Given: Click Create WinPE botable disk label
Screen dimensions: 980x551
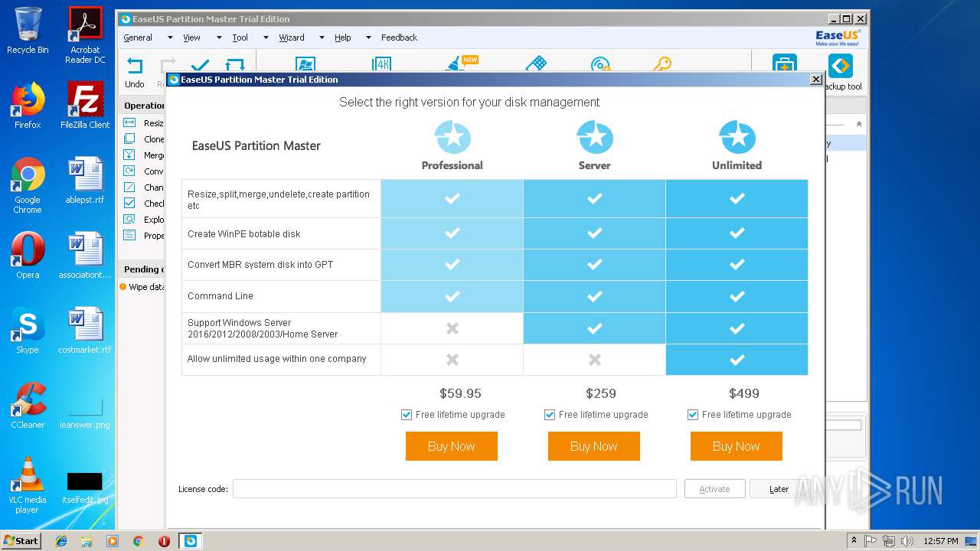Looking at the screenshot, I should click(x=244, y=234).
